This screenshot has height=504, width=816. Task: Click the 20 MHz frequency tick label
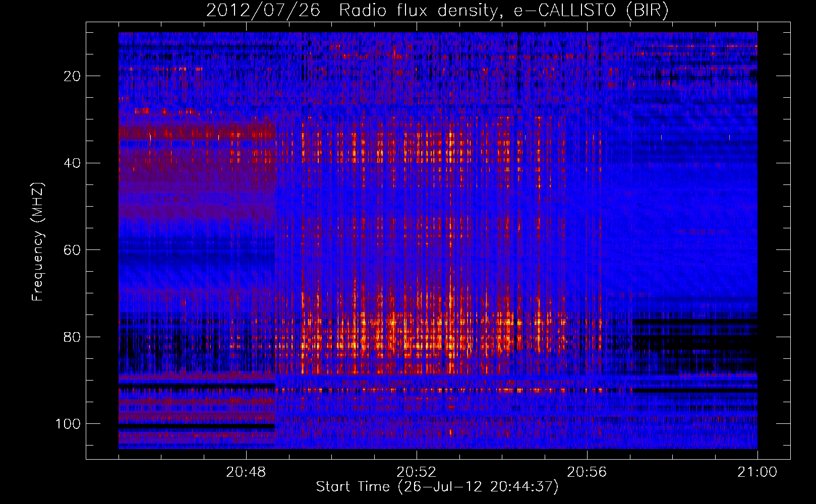[72, 76]
